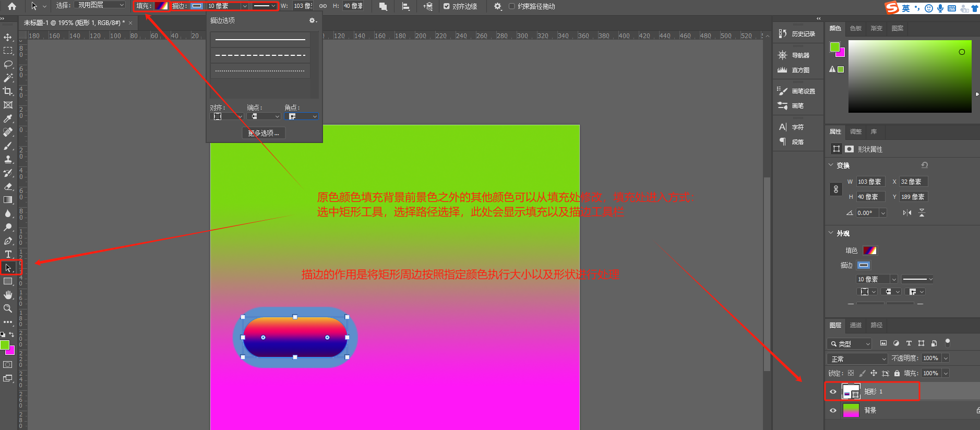Select the Pen tool
The image size is (980, 430).
point(8,241)
